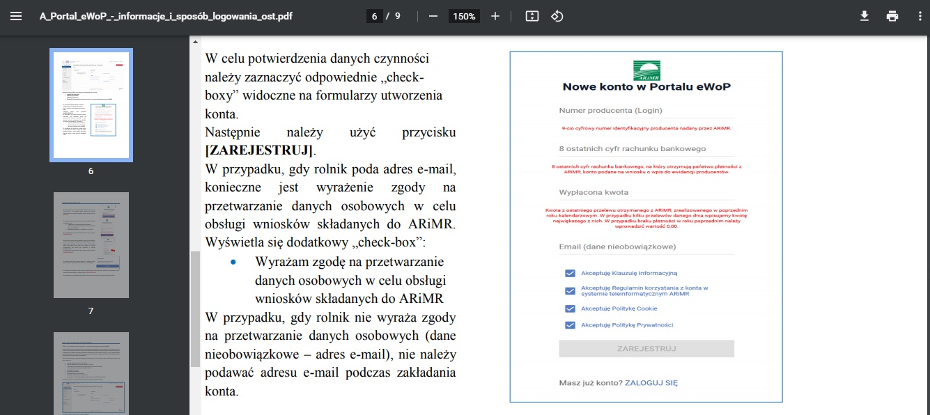Click the Email (dane nieobowiązkowe) field
This screenshot has height=415, width=930.
646,247
